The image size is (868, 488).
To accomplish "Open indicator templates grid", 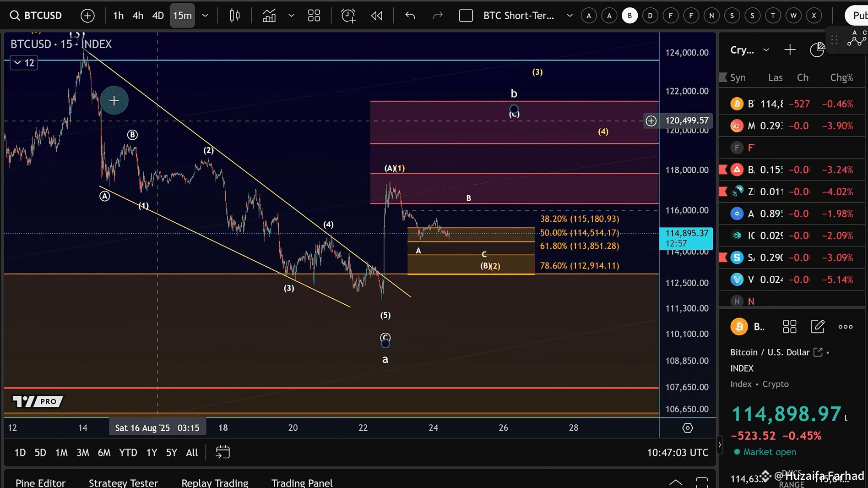I will click(x=314, y=16).
